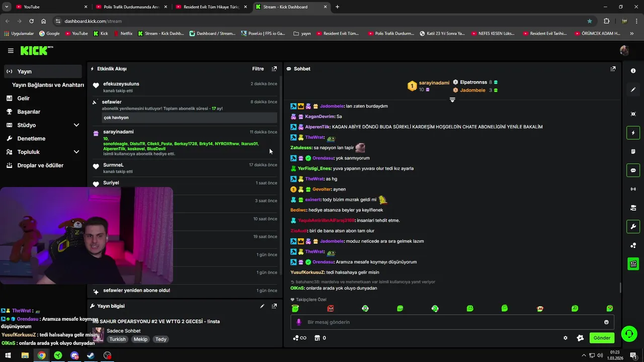Click in the Bir mesaj gönderin field
Image resolution: width=644 pixels, height=362 pixels.
click(x=451, y=322)
